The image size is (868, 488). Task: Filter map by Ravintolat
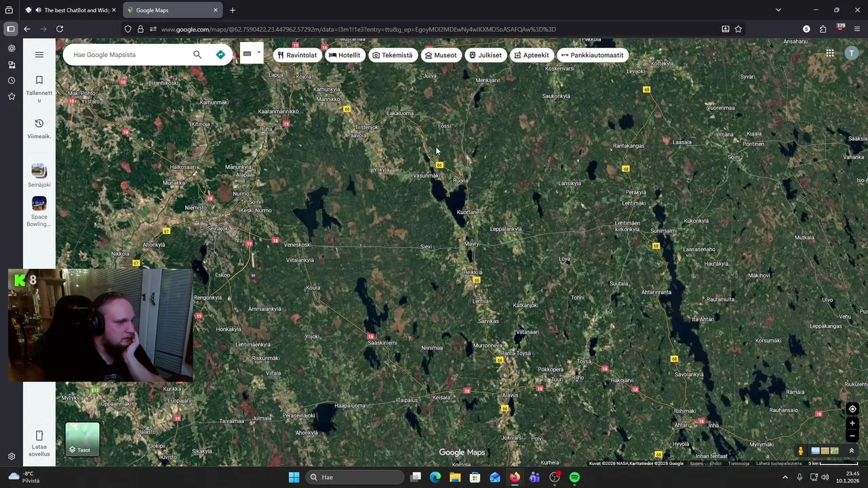click(297, 55)
